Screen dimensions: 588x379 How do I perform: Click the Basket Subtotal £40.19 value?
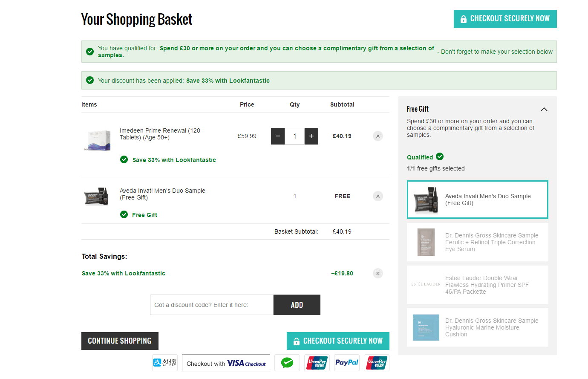click(x=342, y=232)
